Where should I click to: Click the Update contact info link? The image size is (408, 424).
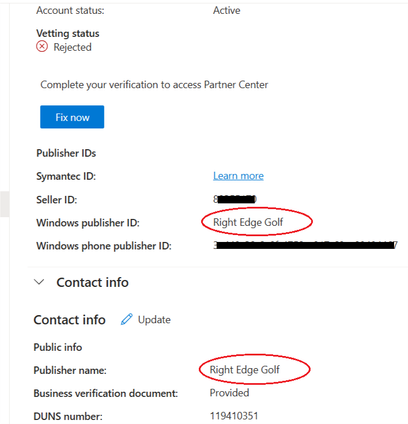(x=154, y=320)
